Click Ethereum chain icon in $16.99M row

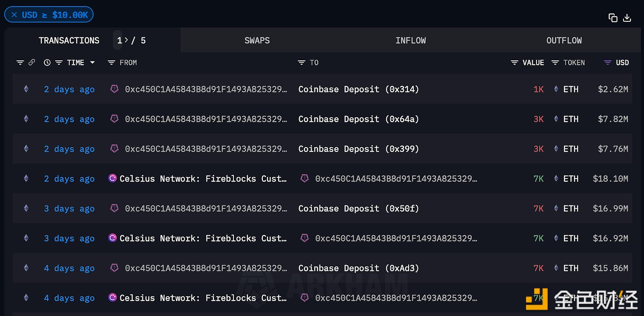[26, 208]
